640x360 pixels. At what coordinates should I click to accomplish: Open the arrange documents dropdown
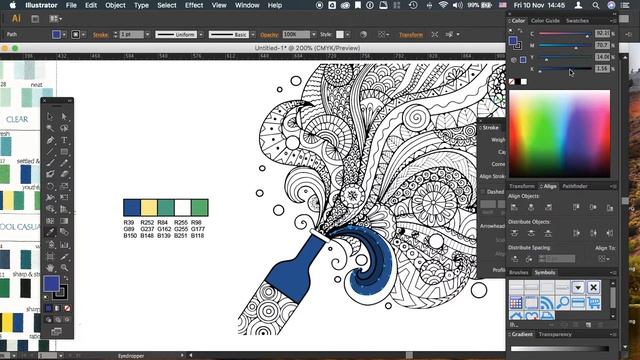[x=56, y=19]
